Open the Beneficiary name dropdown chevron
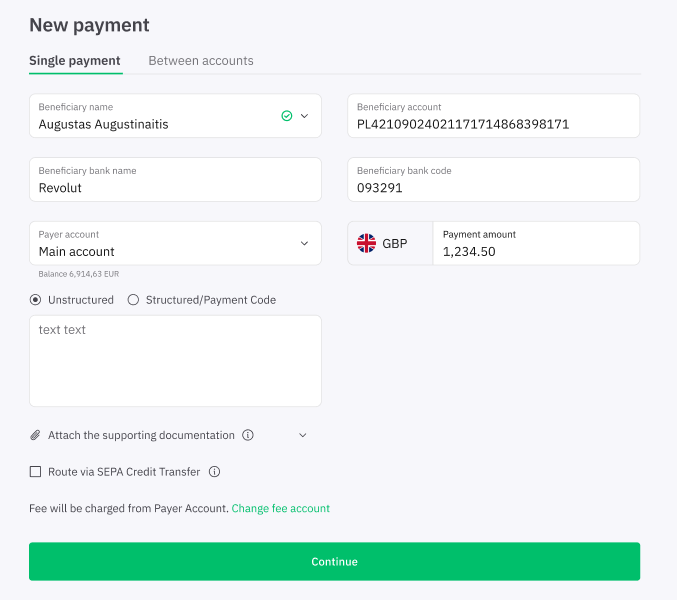Image resolution: width=677 pixels, height=600 pixels. [304, 116]
